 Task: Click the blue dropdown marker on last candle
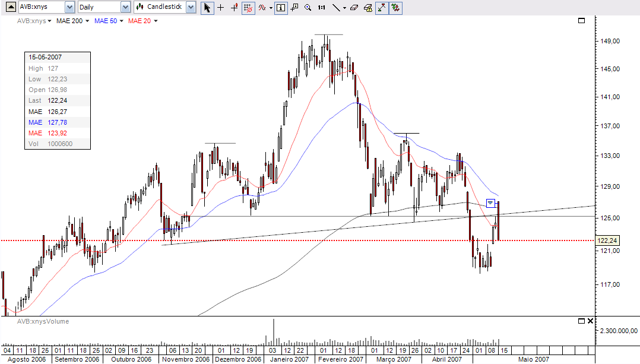coord(490,203)
